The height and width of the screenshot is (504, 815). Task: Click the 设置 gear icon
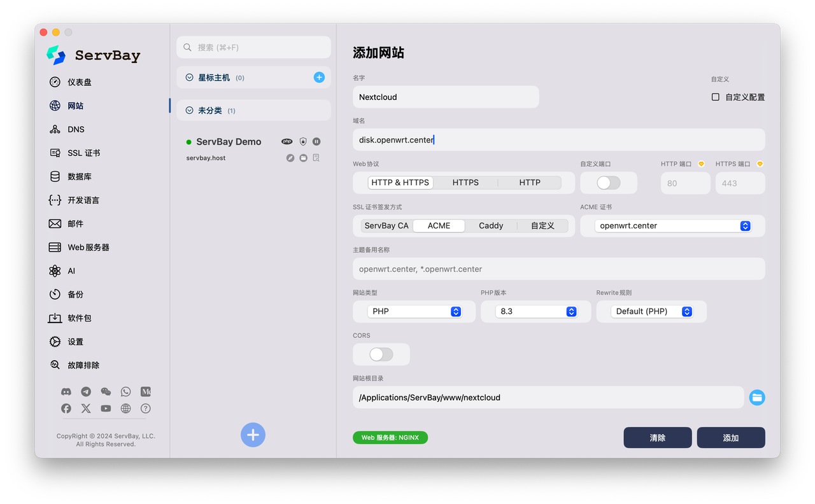(55, 342)
